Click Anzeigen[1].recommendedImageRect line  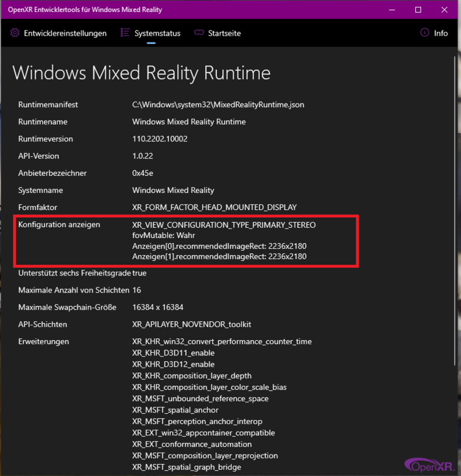(219, 256)
